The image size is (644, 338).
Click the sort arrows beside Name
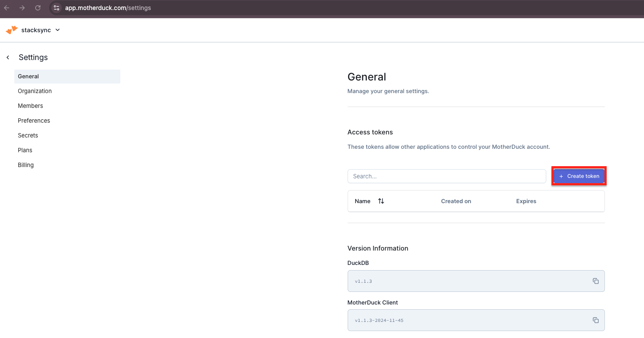[381, 201]
